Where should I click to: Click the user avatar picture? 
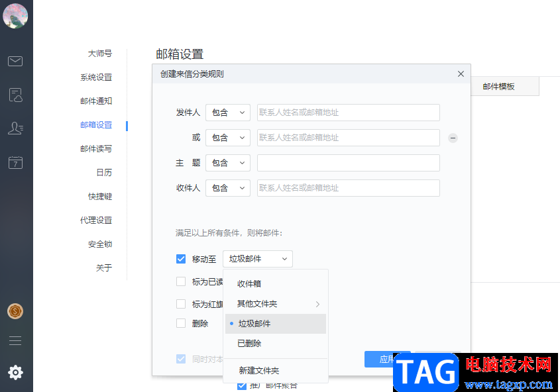15,16
